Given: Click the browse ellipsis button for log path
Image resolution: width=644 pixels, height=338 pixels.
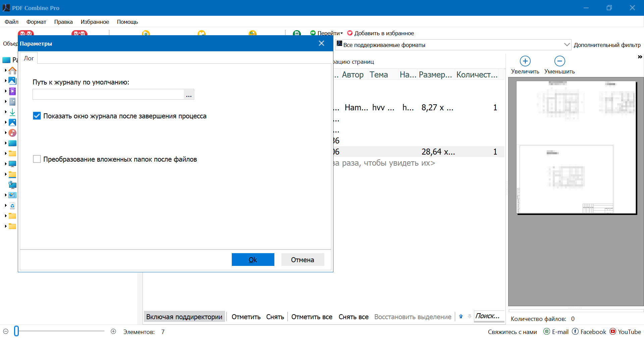Looking at the screenshot, I should tap(189, 94).
